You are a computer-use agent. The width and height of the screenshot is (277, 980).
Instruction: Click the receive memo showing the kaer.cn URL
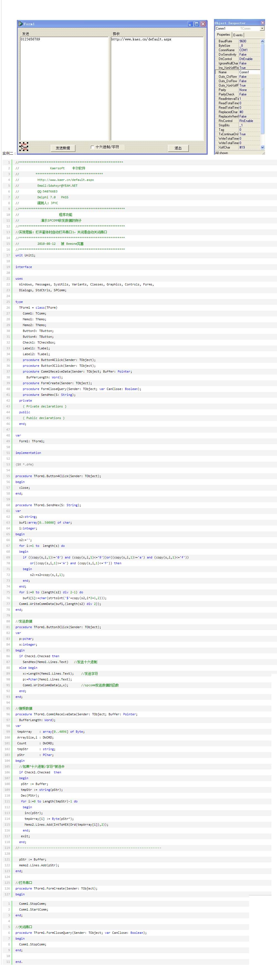point(157,87)
